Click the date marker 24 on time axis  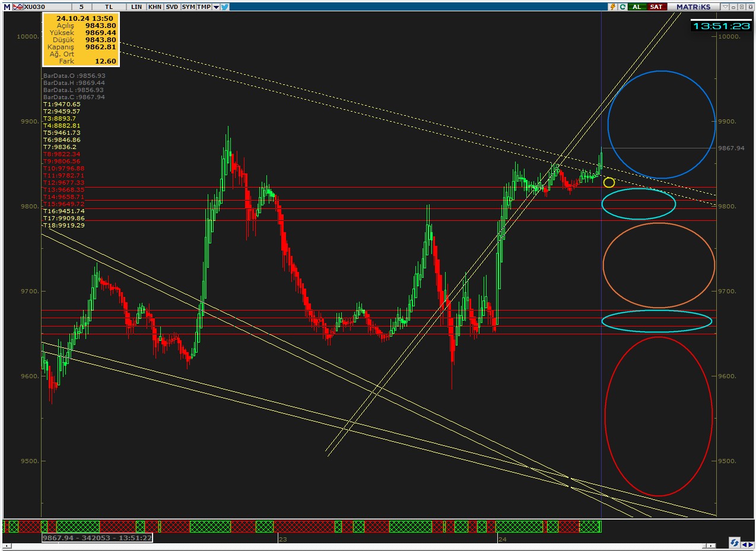503,539
